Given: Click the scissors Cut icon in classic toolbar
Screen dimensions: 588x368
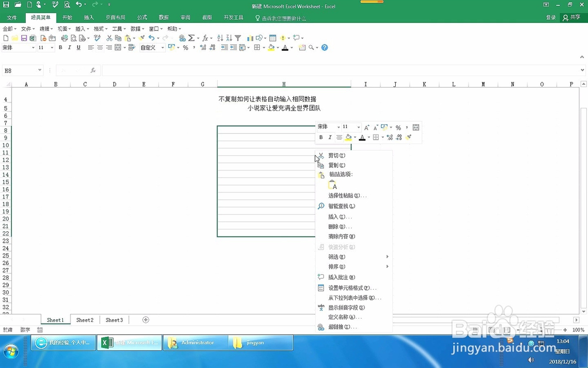Looking at the screenshot, I should 109,38.
